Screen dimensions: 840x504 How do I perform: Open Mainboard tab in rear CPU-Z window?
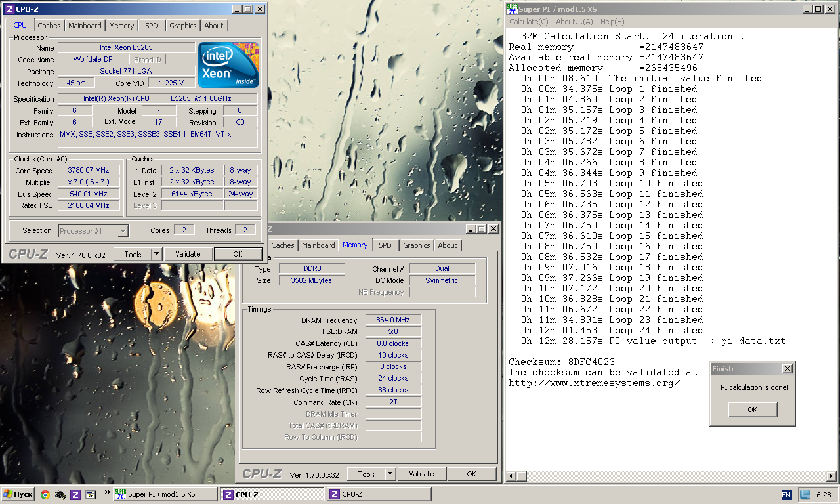[x=318, y=245]
